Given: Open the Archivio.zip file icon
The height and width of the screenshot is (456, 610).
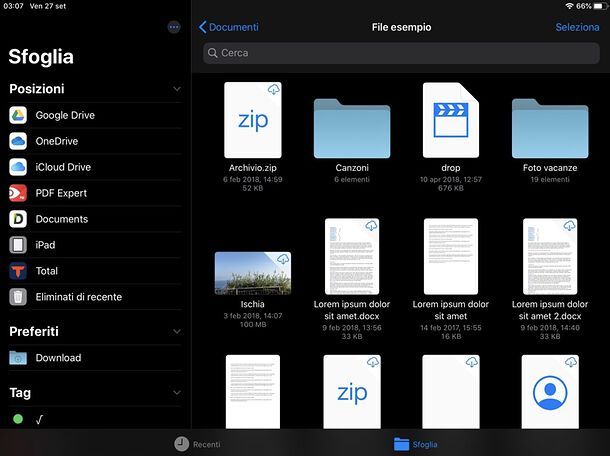Looking at the screenshot, I should [x=253, y=120].
